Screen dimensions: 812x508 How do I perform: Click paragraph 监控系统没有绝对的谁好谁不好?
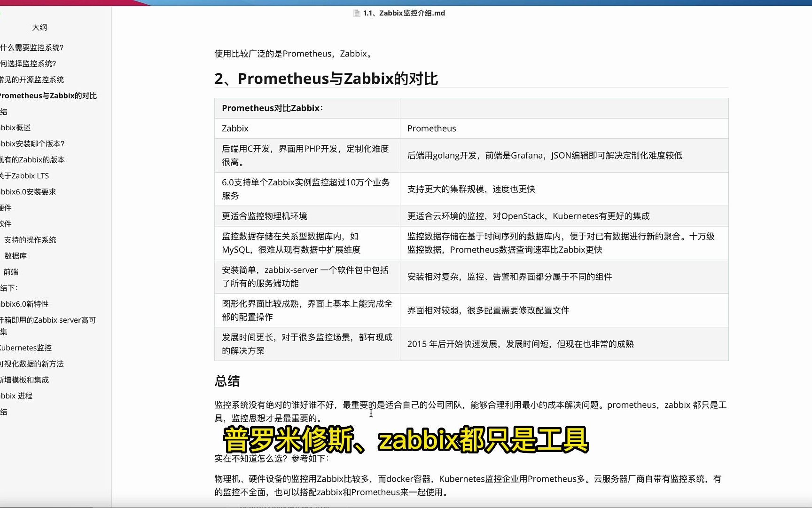click(471, 412)
